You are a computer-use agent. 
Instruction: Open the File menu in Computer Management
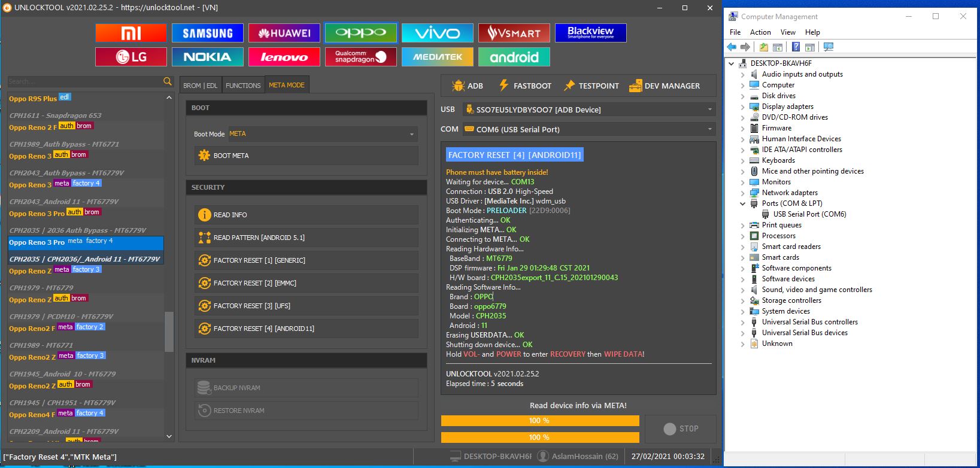pos(735,32)
